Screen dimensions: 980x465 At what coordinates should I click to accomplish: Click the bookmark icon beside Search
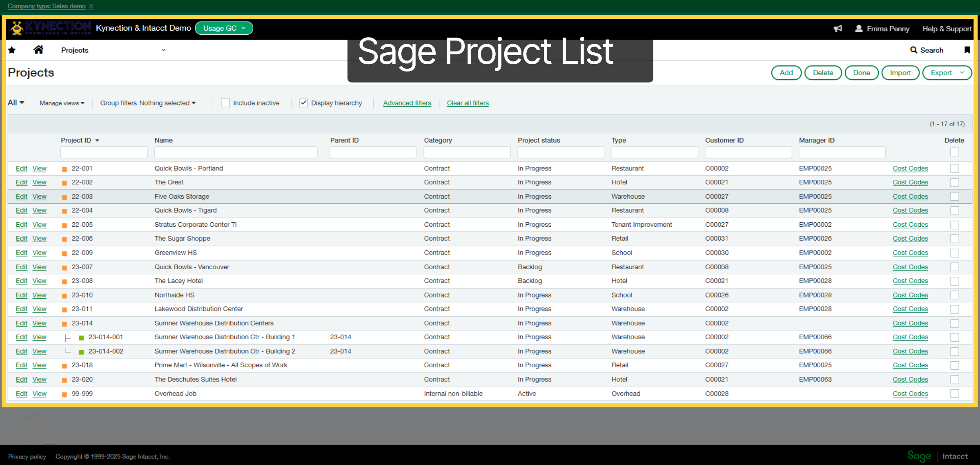(x=967, y=50)
